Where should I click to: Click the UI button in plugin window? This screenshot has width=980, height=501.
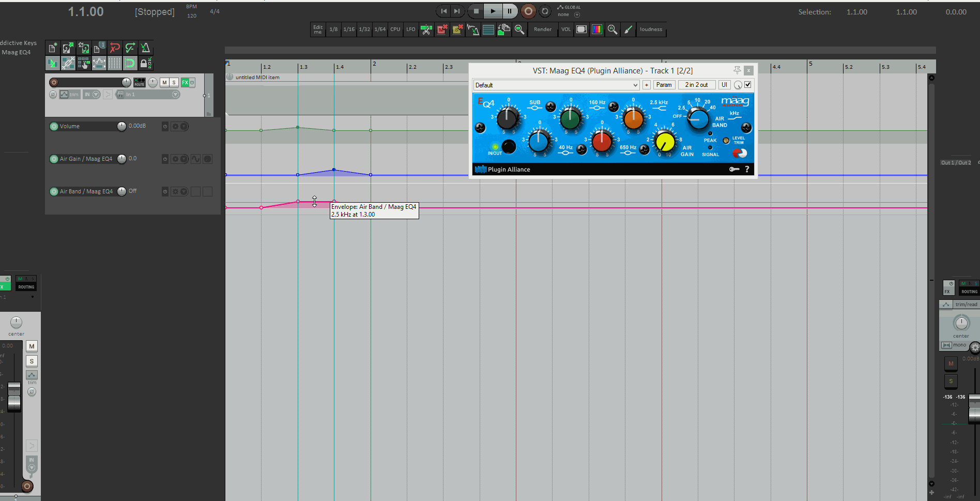point(724,85)
